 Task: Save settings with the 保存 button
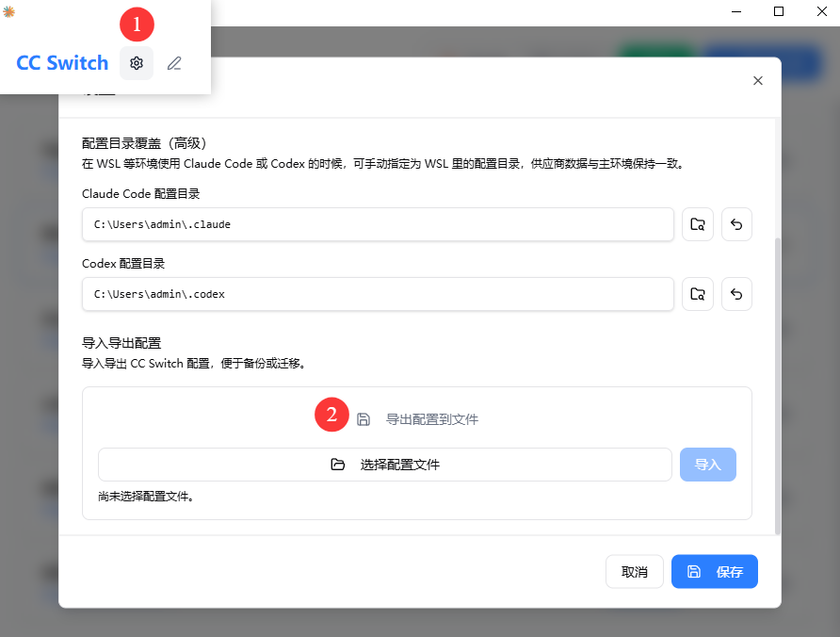(x=715, y=572)
